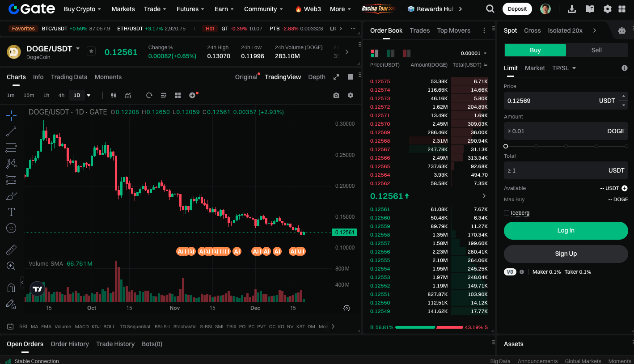Screen dimensions: 634x364
Task: Expand the Earn navigation menu
Action: [x=224, y=9]
